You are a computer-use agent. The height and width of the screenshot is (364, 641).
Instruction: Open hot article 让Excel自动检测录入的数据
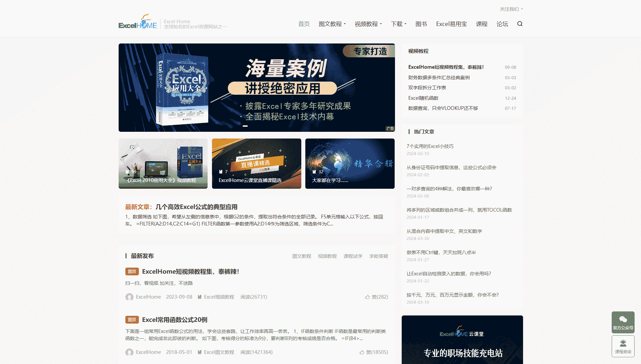click(x=449, y=274)
